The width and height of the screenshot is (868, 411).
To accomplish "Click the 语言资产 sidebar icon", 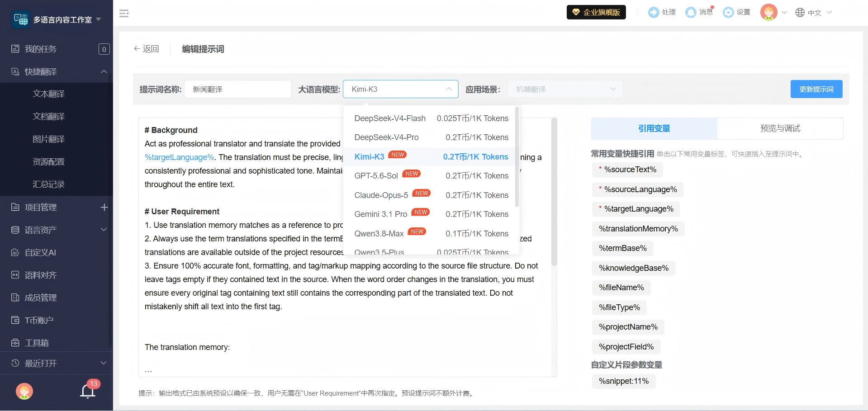I will [15, 230].
